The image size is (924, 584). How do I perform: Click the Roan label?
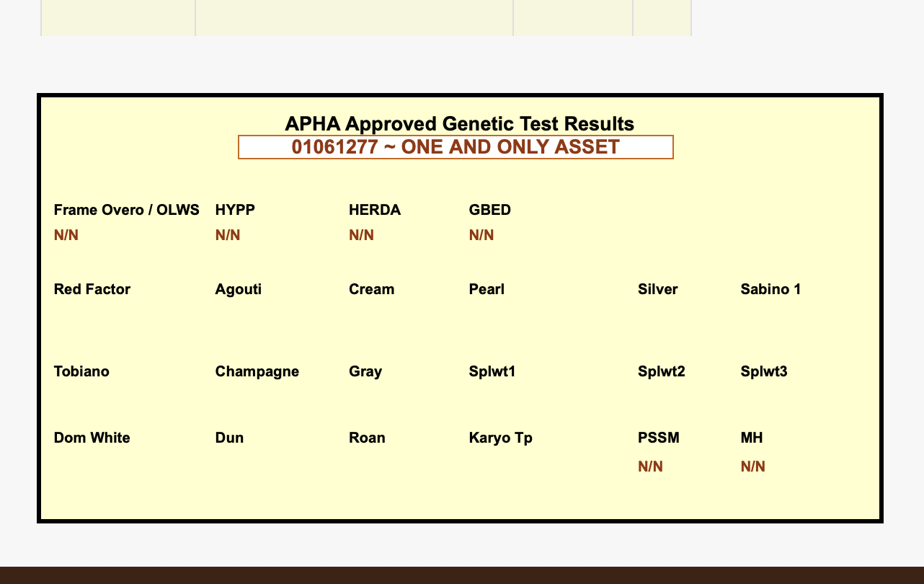point(367,438)
